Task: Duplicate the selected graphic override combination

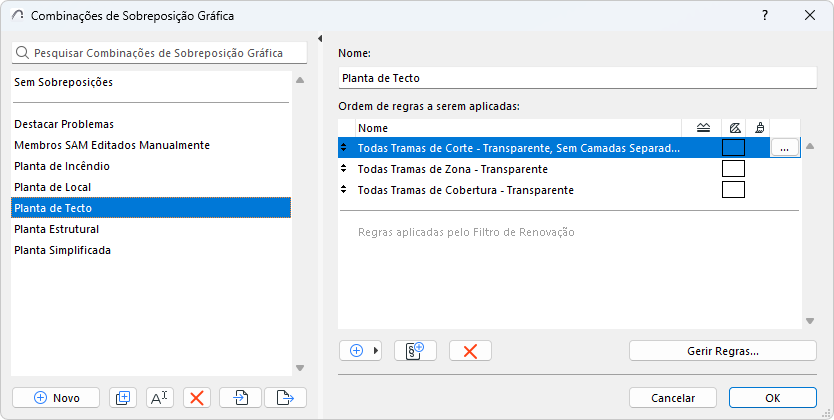Action: pos(123,397)
